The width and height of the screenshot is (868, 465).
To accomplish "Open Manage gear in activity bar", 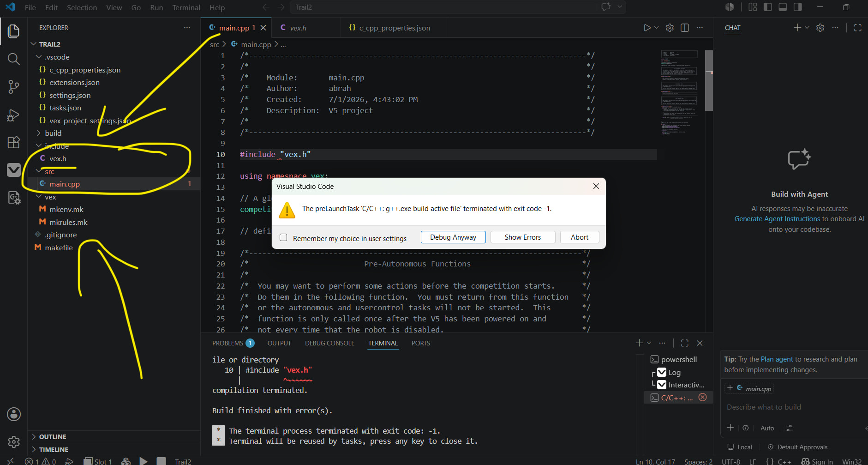I will 13,442.
